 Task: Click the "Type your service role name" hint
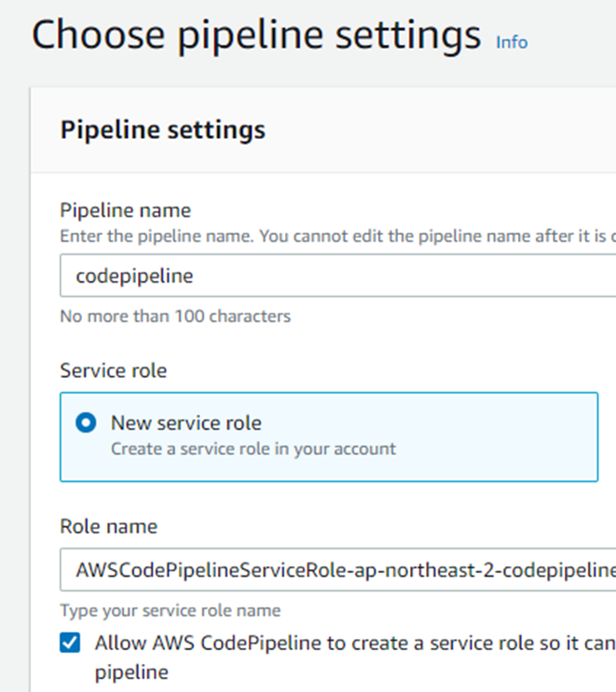coord(171,612)
